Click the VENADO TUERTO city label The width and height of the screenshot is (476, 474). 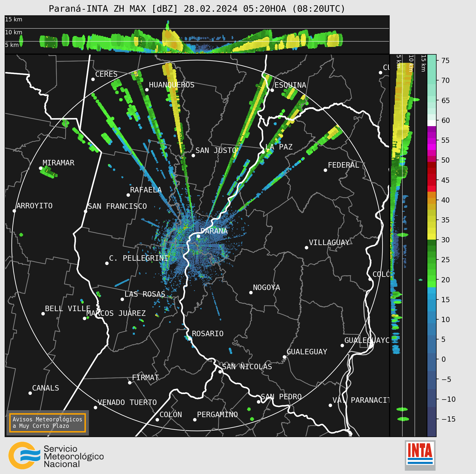pyautogui.click(x=127, y=402)
